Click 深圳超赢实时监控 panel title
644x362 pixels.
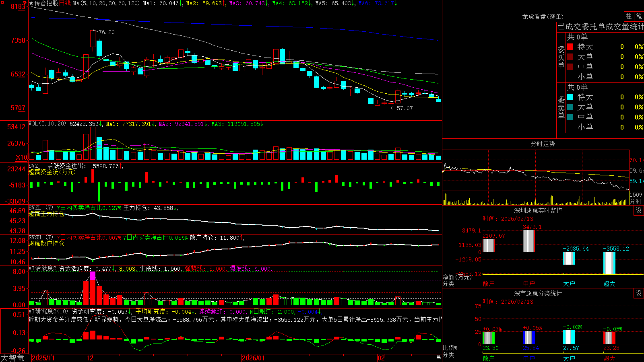(x=538, y=210)
